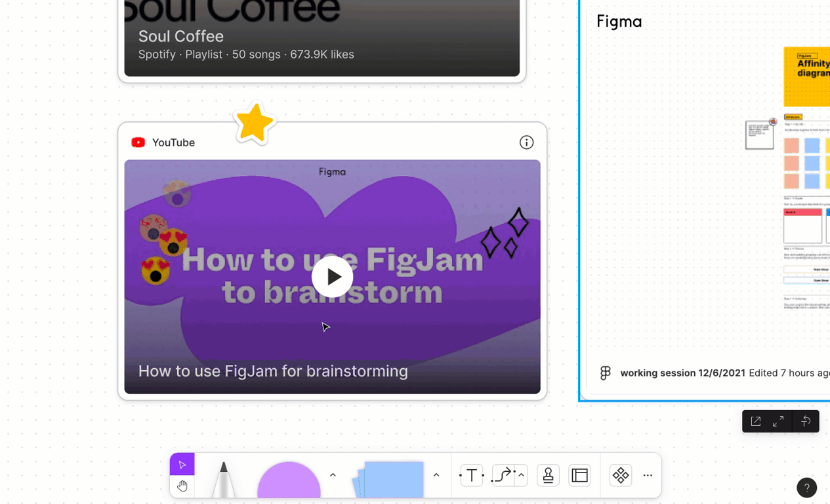Select the Section tool
Screen dimensions: 830x504
click(580, 475)
